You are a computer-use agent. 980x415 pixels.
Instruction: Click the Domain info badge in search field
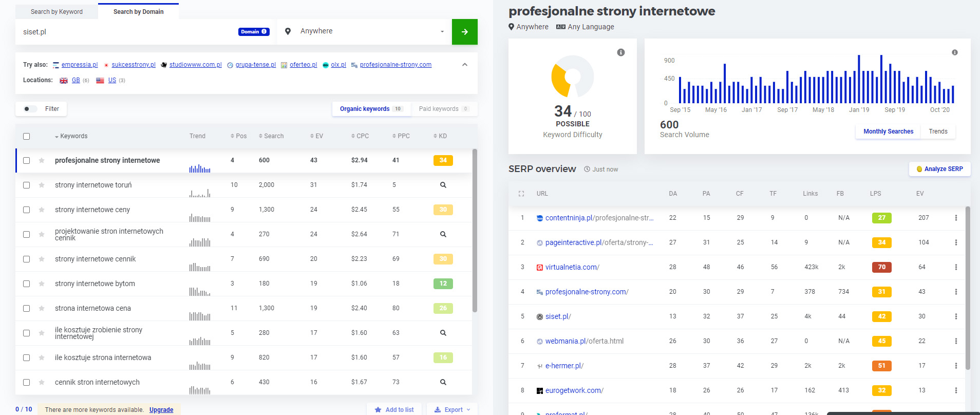[254, 32]
